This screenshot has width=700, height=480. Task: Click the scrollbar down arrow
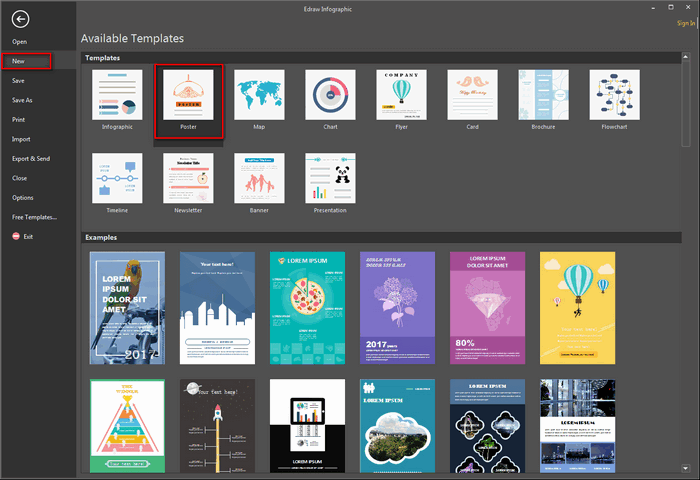tap(686, 468)
